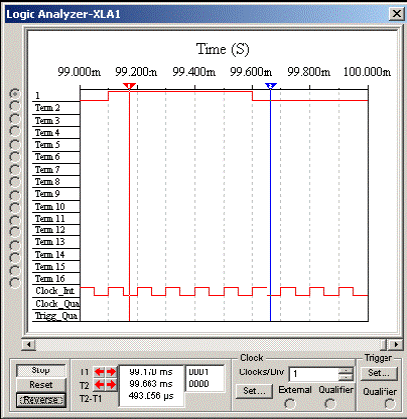407x419 pixels.
Task: Click the T2-T1 difference value
Action: tap(151, 396)
